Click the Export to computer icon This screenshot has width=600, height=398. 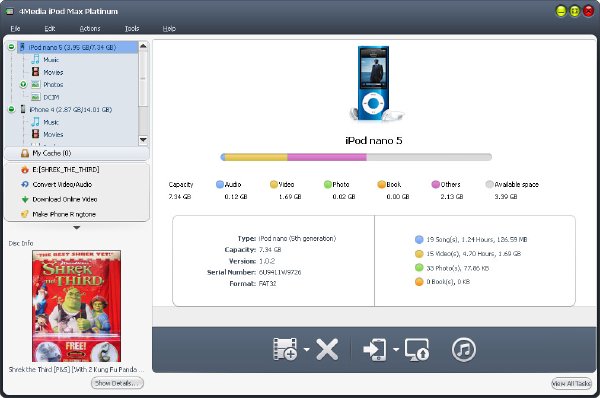(x=417, y=349)
